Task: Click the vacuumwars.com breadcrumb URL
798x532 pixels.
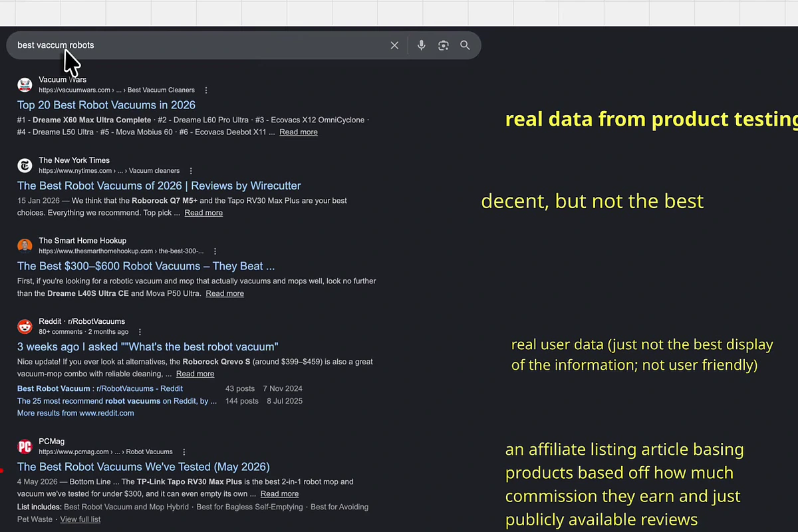Action: (116, 90)
